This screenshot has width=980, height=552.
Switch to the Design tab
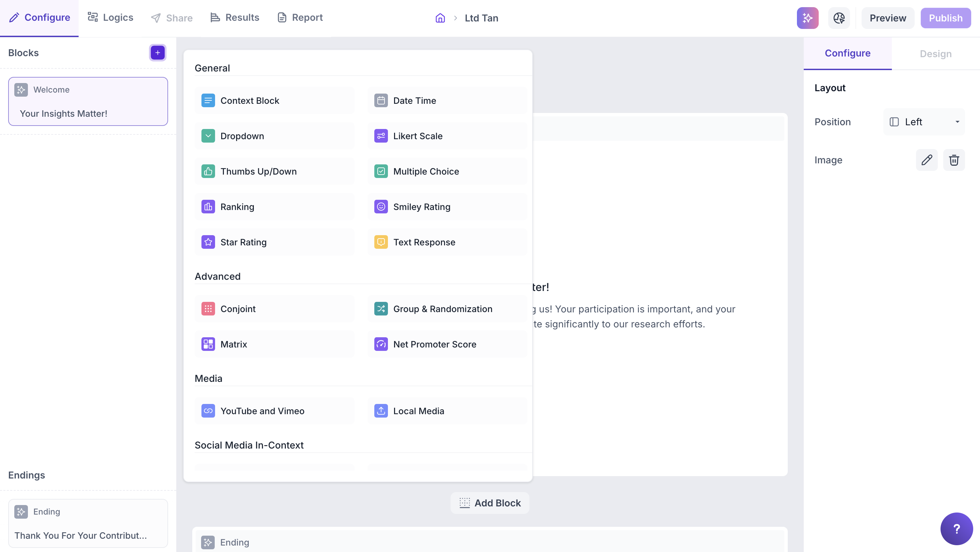(x=935, y=54)
